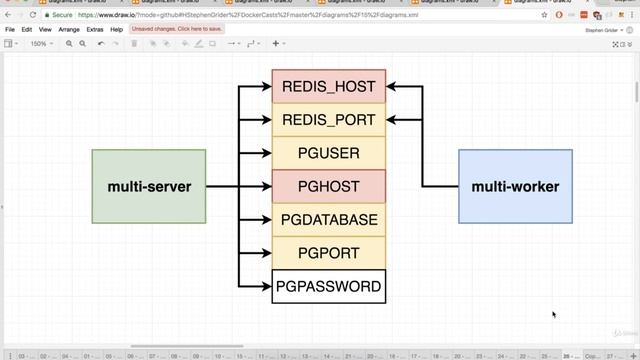Click the zoom out magnifier icon
The image size is (640, 360).
(x=82, y=43)
